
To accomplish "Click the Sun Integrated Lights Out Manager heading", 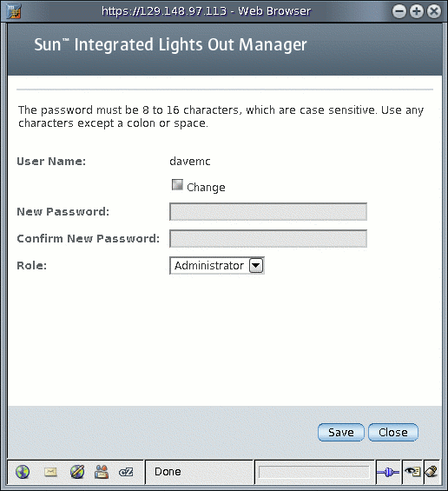I will tap(170, 44).
